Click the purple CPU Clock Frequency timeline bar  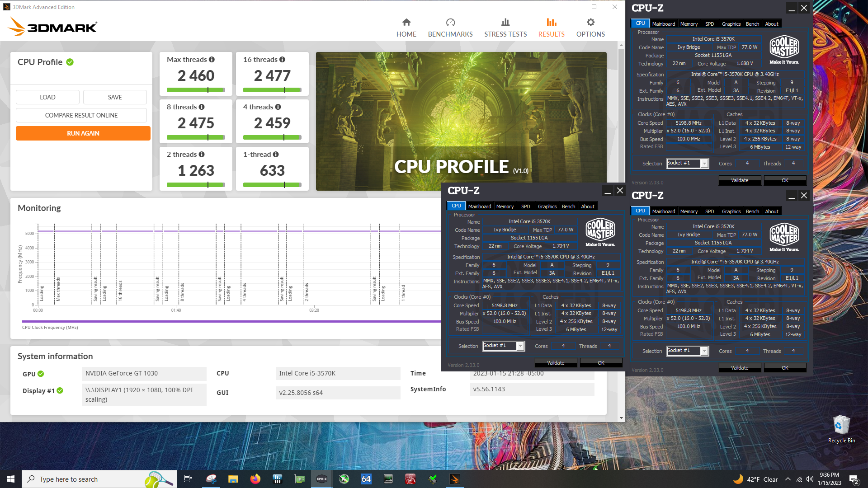click(231, 322)
